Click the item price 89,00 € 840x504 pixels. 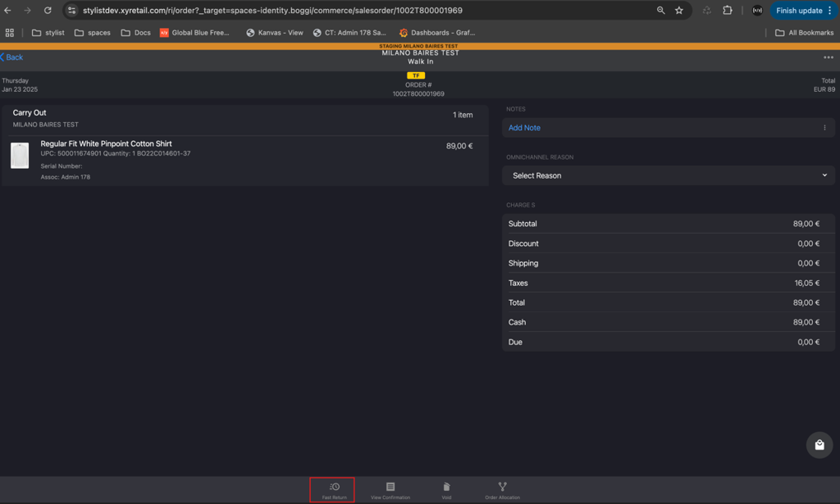[459, 146]
